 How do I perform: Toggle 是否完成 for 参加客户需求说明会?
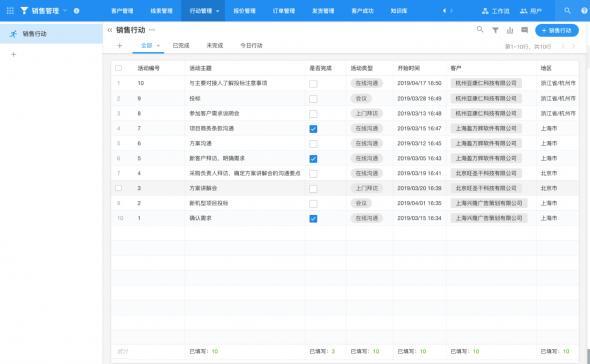coord(313,114)
